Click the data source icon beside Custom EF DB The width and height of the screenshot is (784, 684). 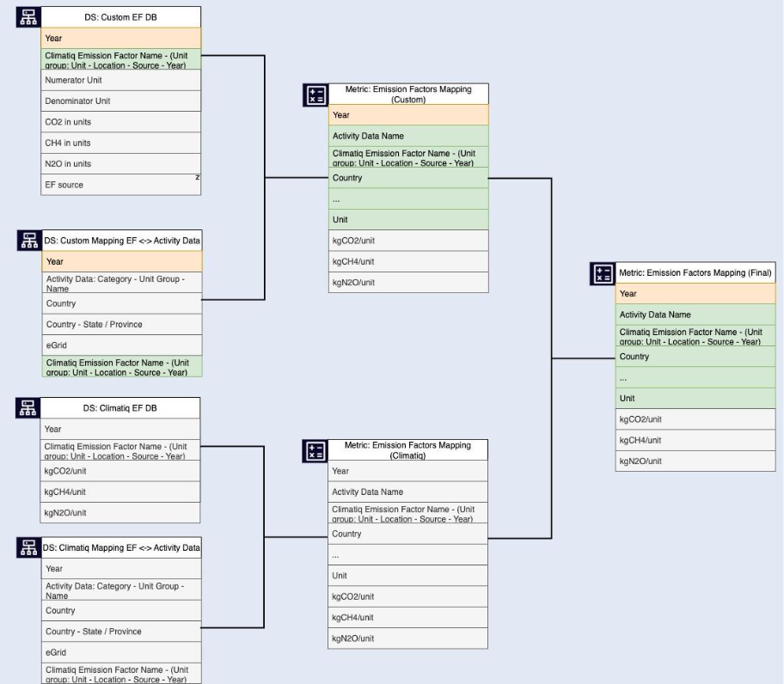click(28, 17)
